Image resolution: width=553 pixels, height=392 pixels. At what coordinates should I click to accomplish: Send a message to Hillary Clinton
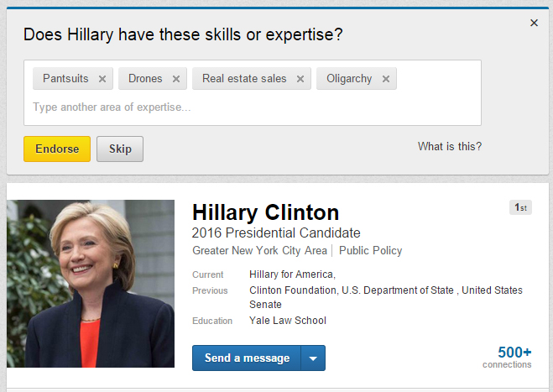247,358
